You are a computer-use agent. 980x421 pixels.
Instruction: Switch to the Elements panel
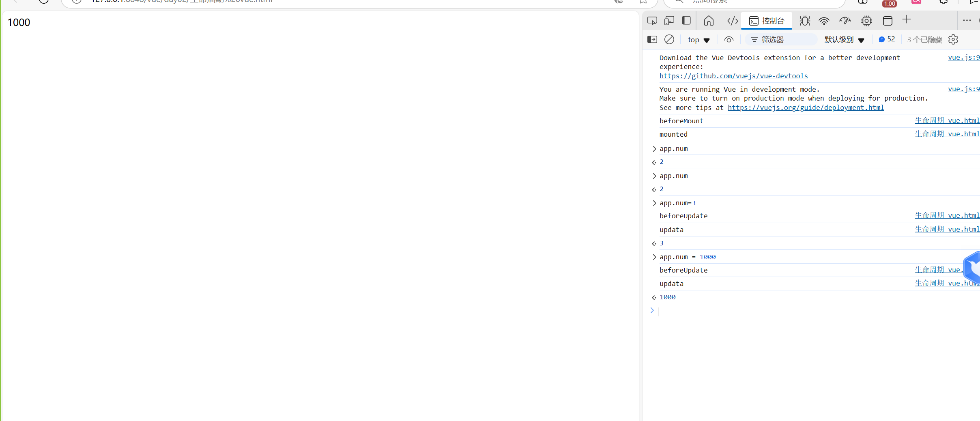coord(732,21)
